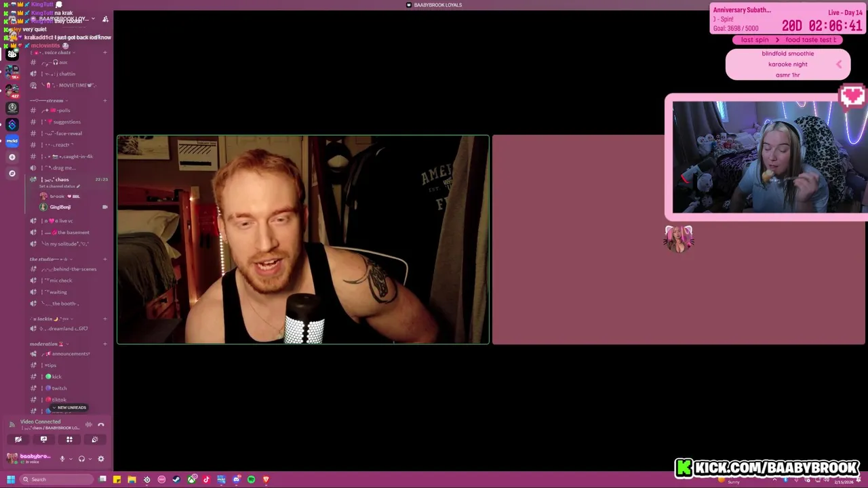The width and height of the screenshot is (868, 488).
Task: Expand microphone input device options
Action: click(70, 459)
